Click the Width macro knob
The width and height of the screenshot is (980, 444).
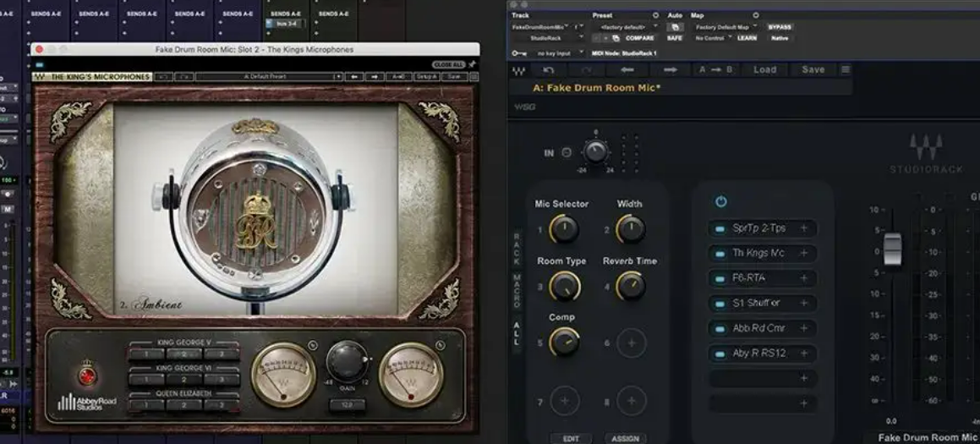point(631,229)
